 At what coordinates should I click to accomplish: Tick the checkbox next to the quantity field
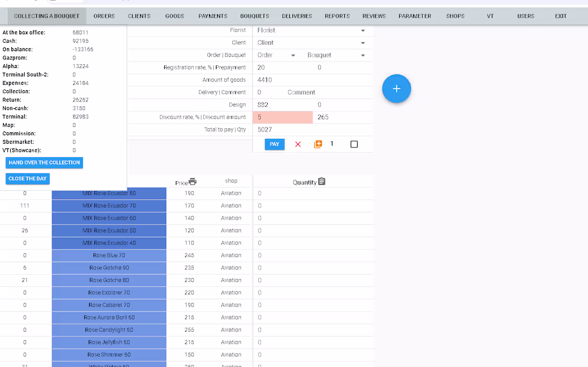(x=354, y=144)
